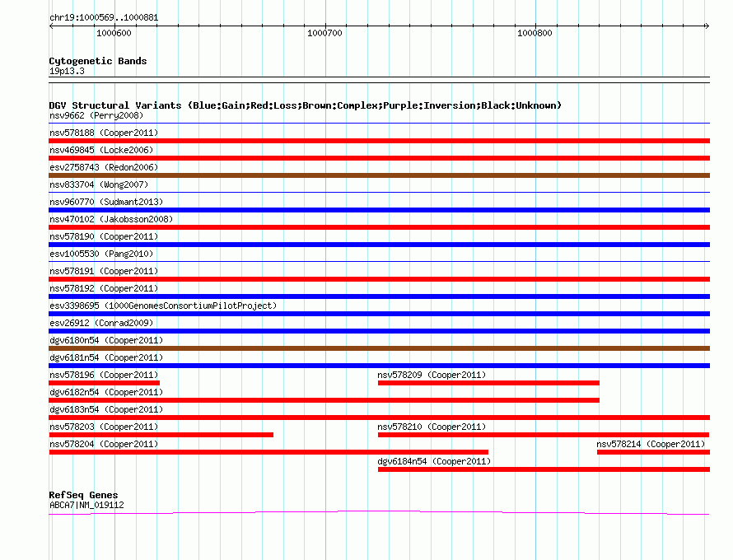Viewport: 733px width, 560px height.
Task: Click the left arrow of the ruler
Action: coord(51,26)
